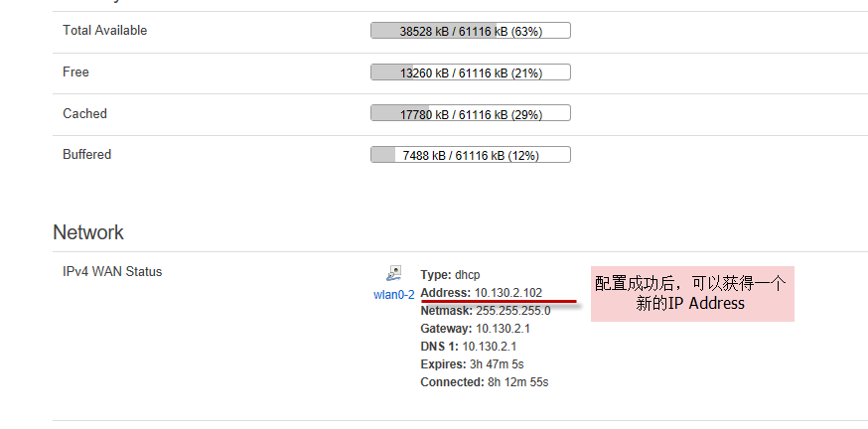Click the DNS 1 entry

(x=469, y=347)
